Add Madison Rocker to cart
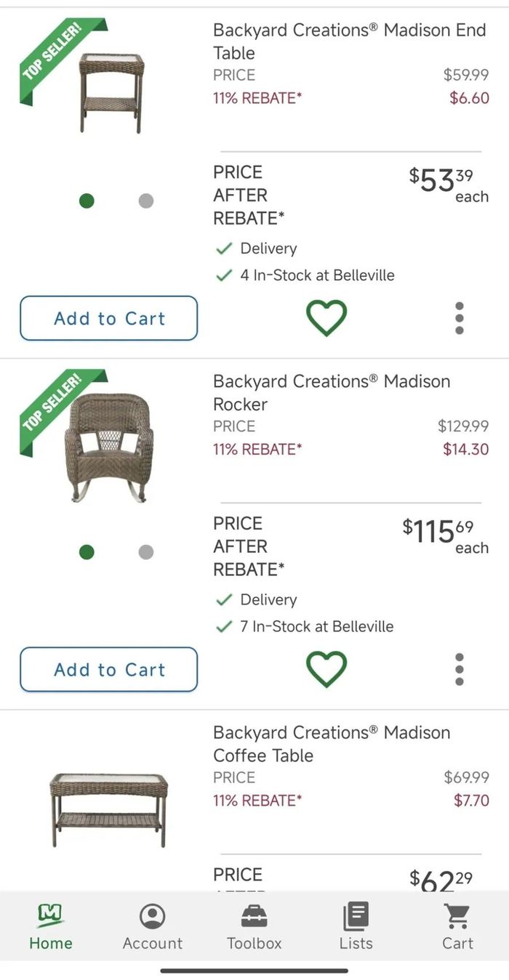The width and height of the screenshot is (509, 980). pyautogui.click(x=109, y=669)
